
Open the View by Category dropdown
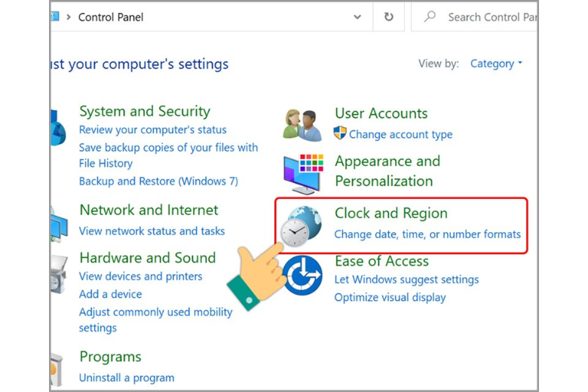(x=496, y=64)
